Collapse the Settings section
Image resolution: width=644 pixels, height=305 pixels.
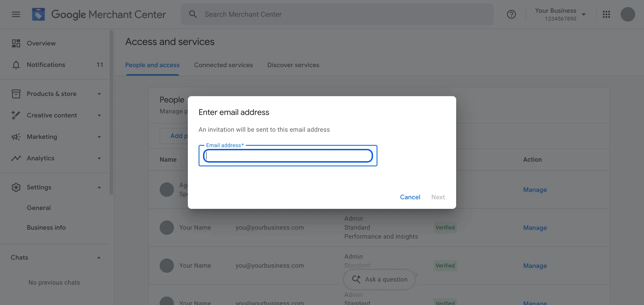[x=99, y=187]
